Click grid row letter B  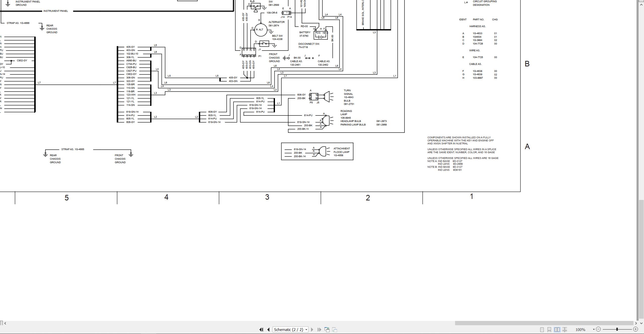[527, 64]
